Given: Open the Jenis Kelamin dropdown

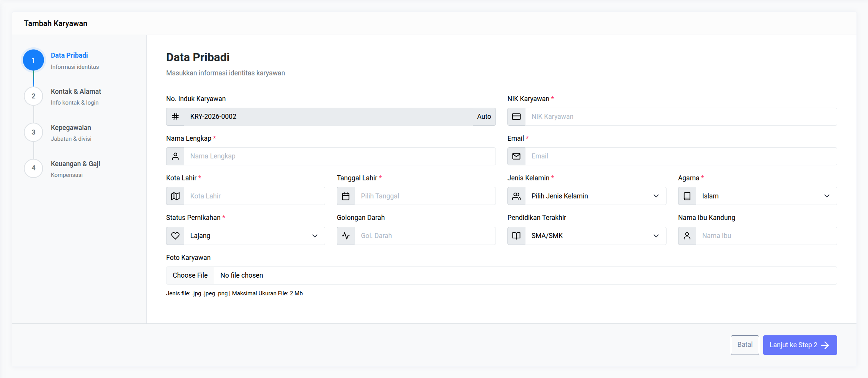Looking at the screenshot, I should [x=595, y=196].
